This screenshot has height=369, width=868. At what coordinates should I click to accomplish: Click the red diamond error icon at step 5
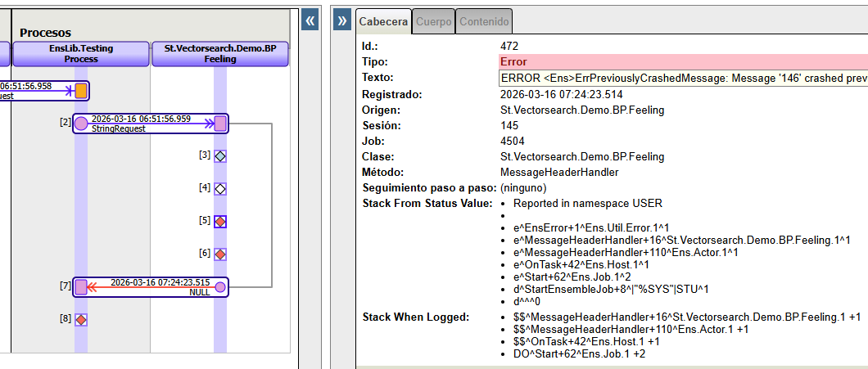click(x=220, y=221)
